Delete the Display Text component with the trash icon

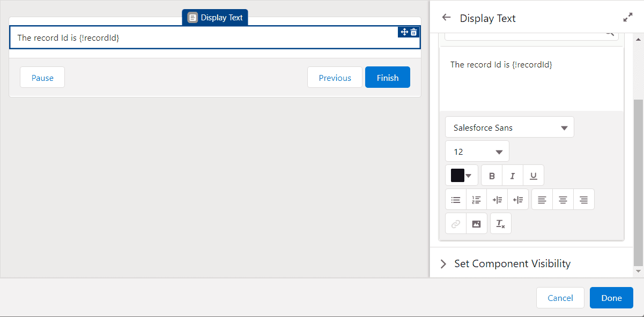(414, 32)
